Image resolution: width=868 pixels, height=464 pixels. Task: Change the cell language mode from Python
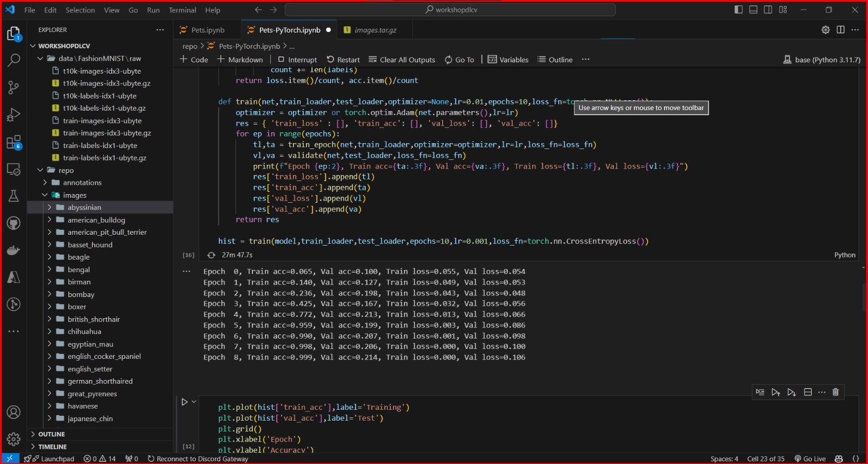click(845, 255)
